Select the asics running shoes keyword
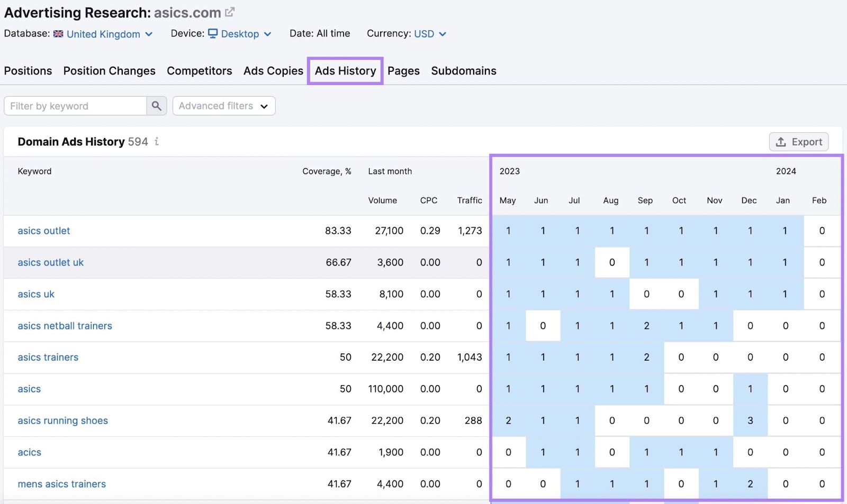This screenshot has height=504, width=847. click(62, 420)
